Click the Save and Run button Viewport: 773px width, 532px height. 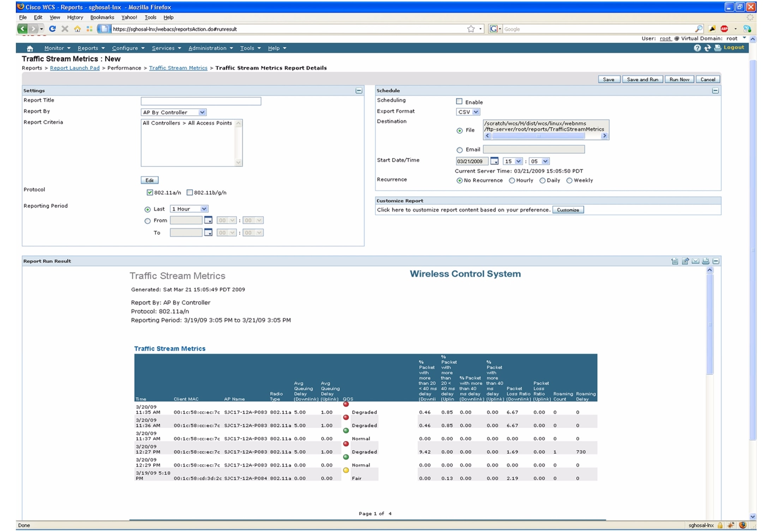pyautogui.click(x=642, y=79)
